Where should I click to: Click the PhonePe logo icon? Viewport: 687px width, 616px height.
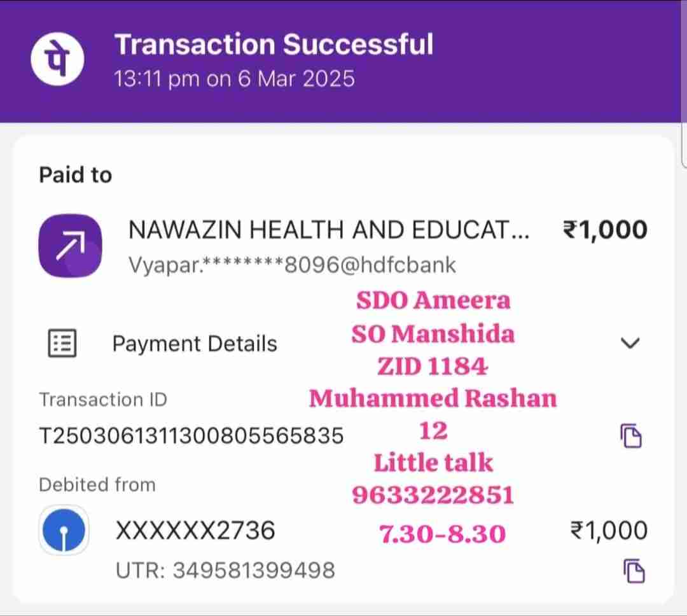[57, 60]
